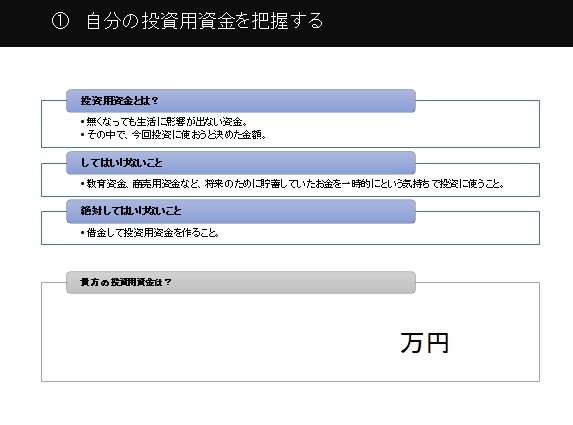Select the gray 貴方の投資用資金は？ header bar

pyautogui.click(x=241, y=282)
